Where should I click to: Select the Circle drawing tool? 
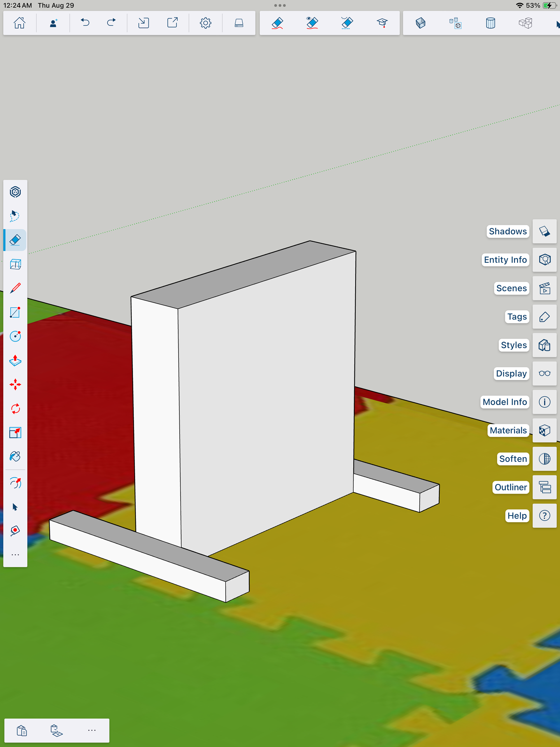(15, 336)
